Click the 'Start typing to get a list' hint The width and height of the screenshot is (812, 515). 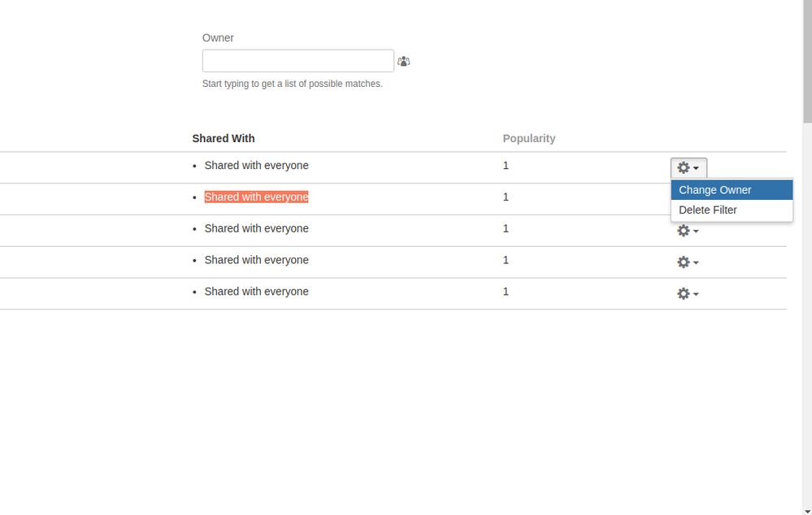click(292, 84)
